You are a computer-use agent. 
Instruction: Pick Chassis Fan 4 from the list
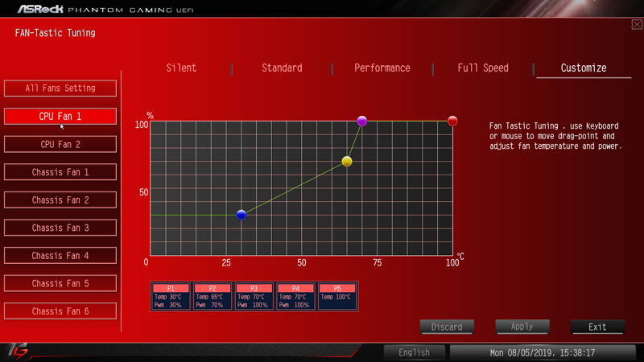point(60,255)
